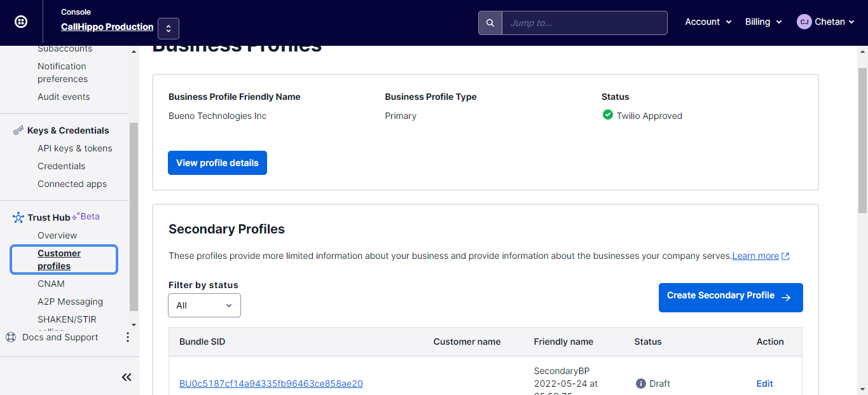
Task: Click the search magnifier icon
Action: point(490,23)
